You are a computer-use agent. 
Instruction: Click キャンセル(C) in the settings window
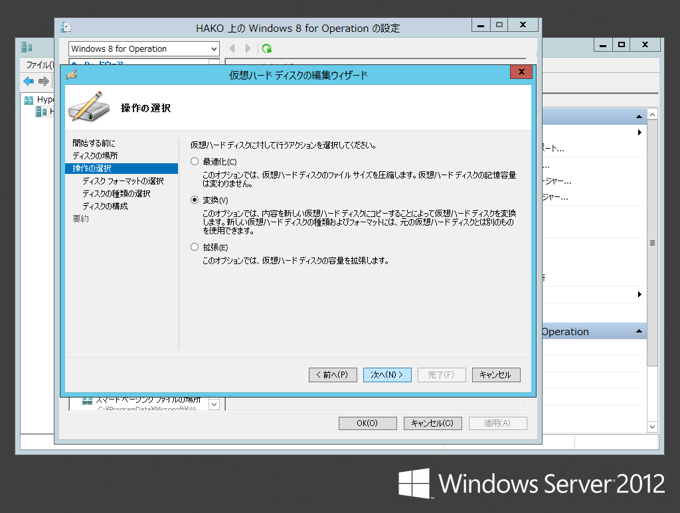pos(432,423)
